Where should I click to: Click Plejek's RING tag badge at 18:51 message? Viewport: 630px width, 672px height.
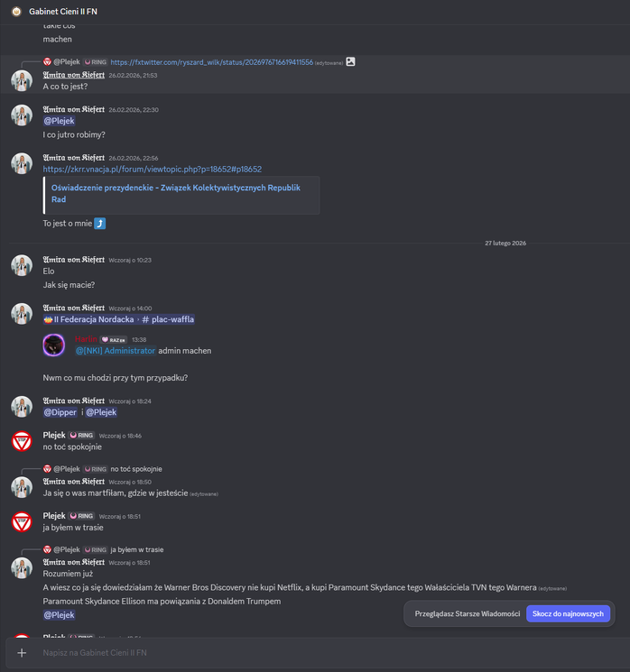click(x=81, y=516)
